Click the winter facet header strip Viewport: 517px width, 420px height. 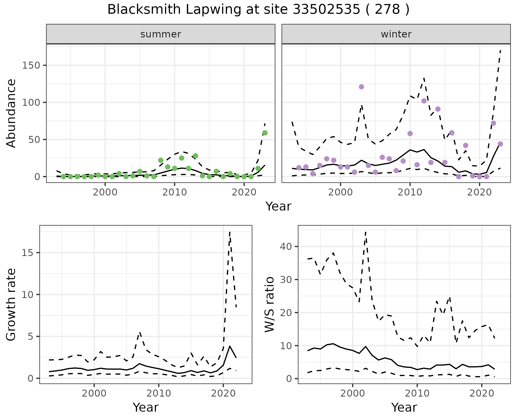(x=396, y=34)
